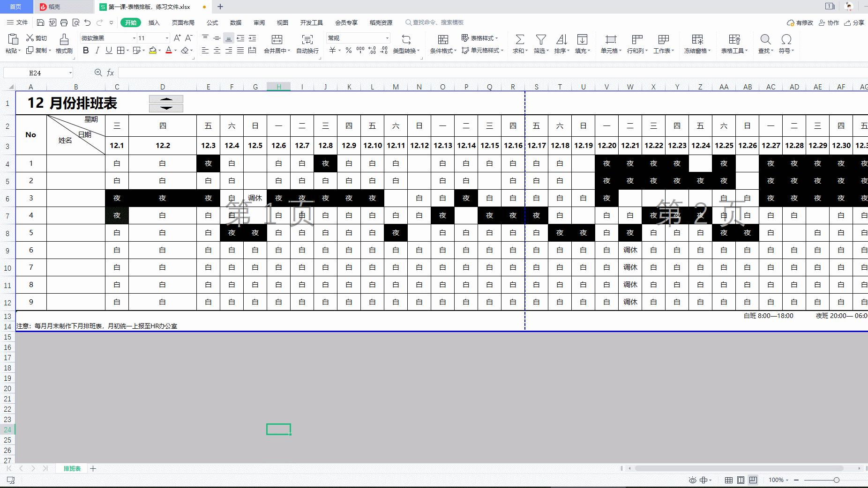Click the red font color swatch
Screen dimensions: 868x488
coord(169,50)
